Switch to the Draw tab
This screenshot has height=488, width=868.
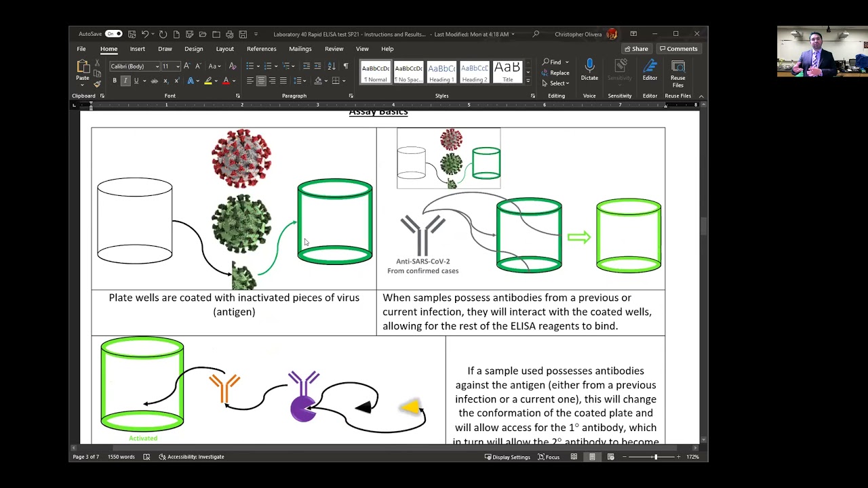pyautogui.click(x=165, y=49)
